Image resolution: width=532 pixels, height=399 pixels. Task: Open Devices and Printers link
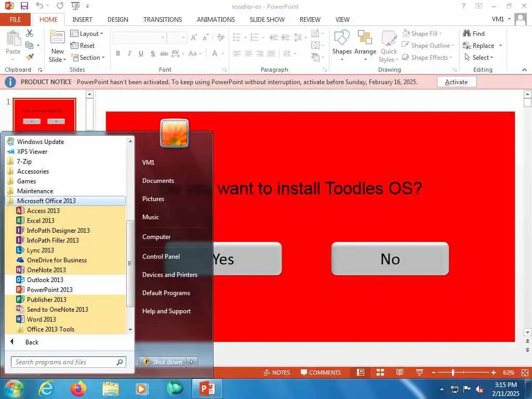[170, 274]
